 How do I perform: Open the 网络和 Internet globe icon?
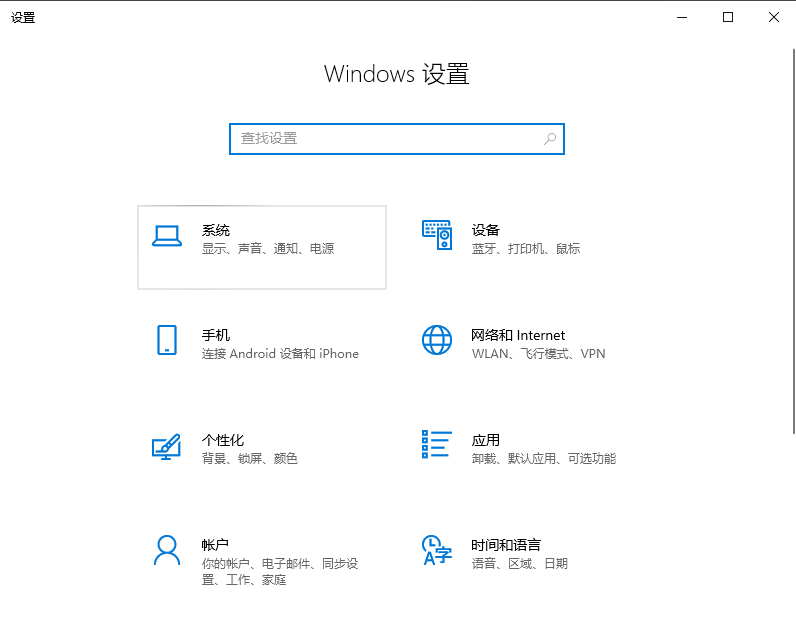click(x=437, y=340)
